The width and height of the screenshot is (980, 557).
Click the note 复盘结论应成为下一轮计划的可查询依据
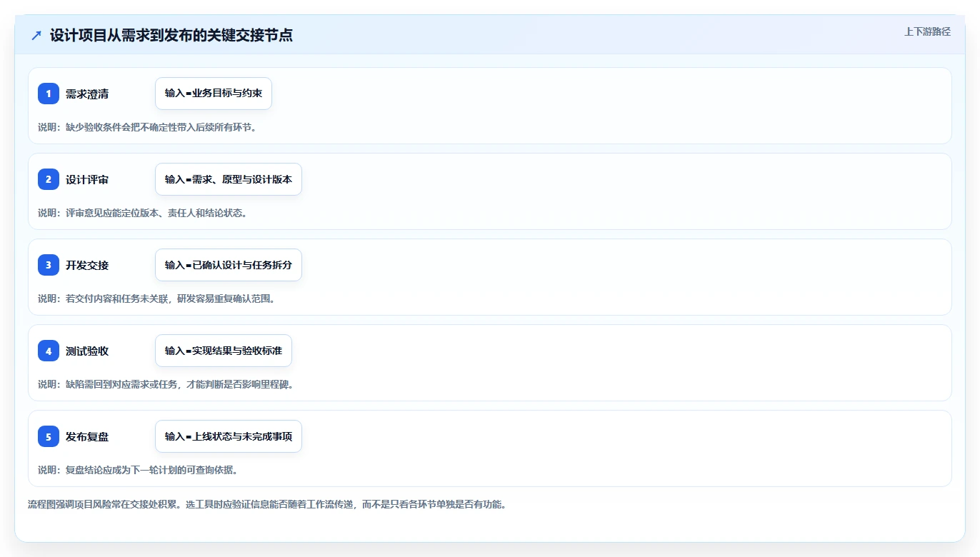coord(151,470)
